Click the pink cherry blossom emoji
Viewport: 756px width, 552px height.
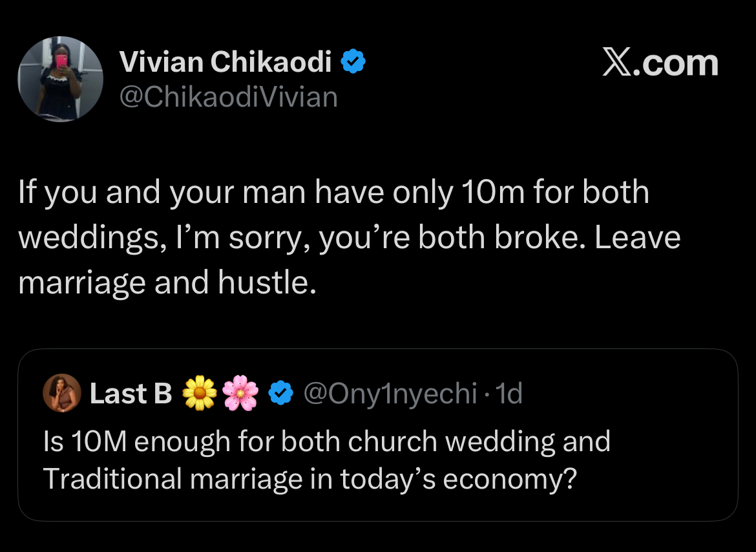click(240, 394)
